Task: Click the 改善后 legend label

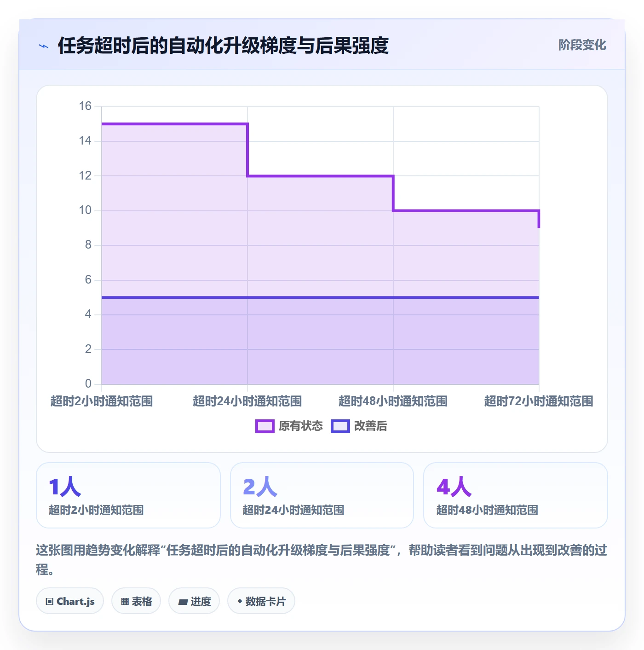Action: pyautogui.click(x=370, y=426)
